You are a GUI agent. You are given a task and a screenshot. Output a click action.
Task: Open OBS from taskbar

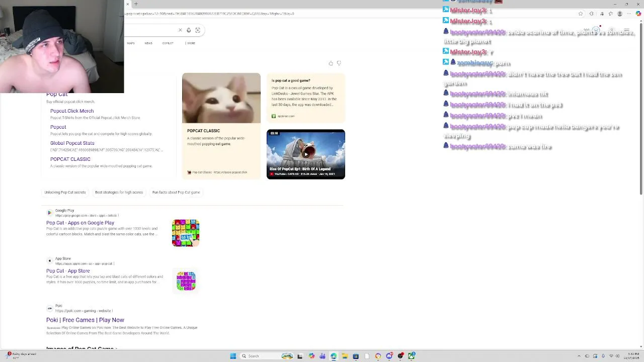(400, 356)
